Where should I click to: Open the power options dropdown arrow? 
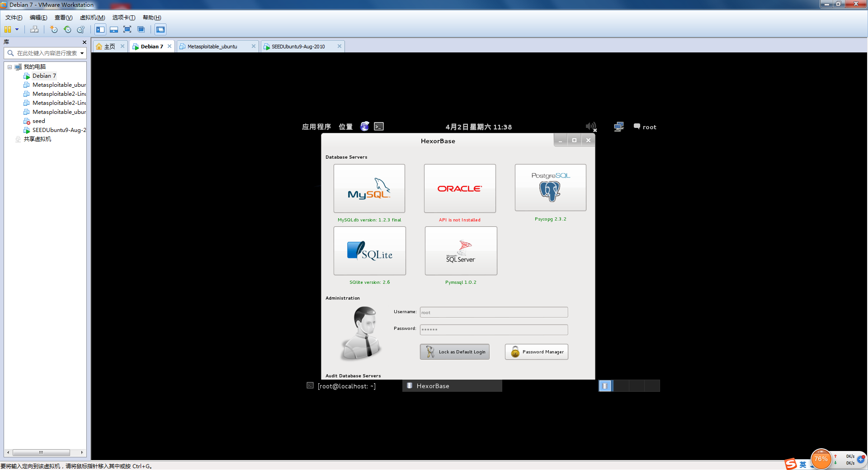pyautogui.click(x=17, y=29)
